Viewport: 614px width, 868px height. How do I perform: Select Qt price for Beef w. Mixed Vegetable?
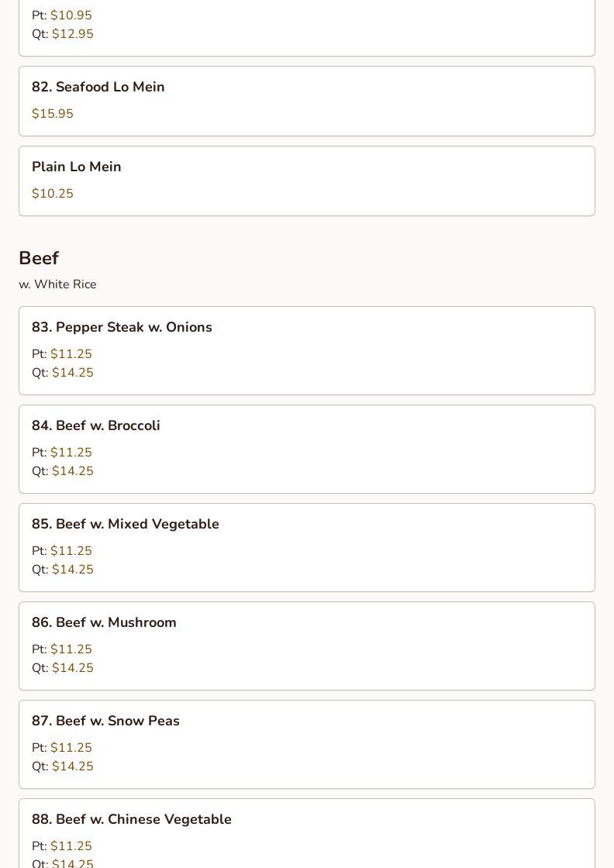point(63,570)
